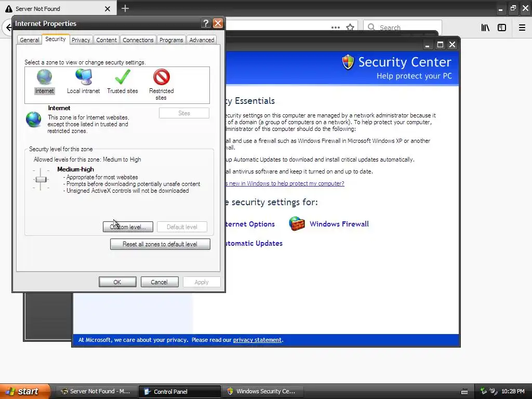This screenshot has width=532, height=399.
Task: Click the Custom level... button
Action: pos(128,227)
